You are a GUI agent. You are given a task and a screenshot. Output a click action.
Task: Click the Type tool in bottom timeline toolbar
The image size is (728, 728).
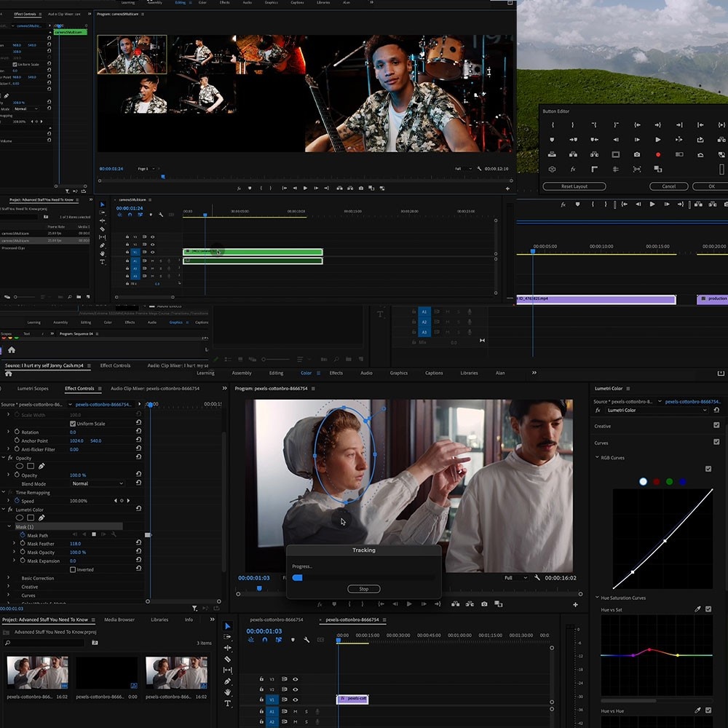(228, 703)
